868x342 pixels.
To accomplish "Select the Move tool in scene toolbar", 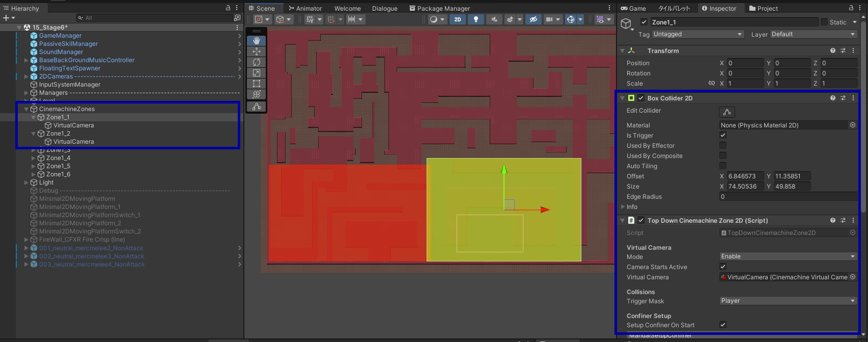I will (x=256, y=51).
